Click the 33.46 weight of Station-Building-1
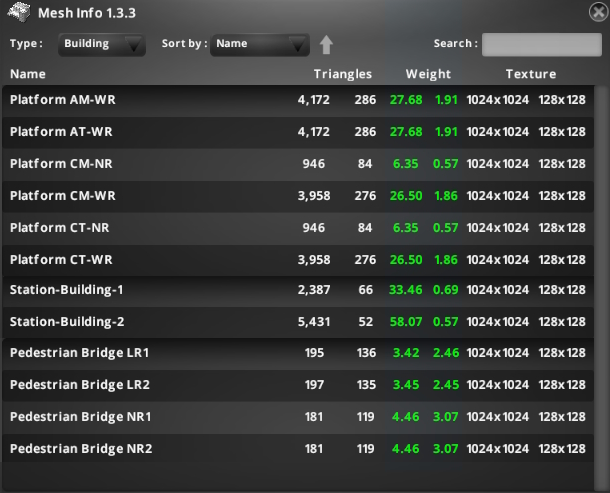 click(x=406, y=290)
